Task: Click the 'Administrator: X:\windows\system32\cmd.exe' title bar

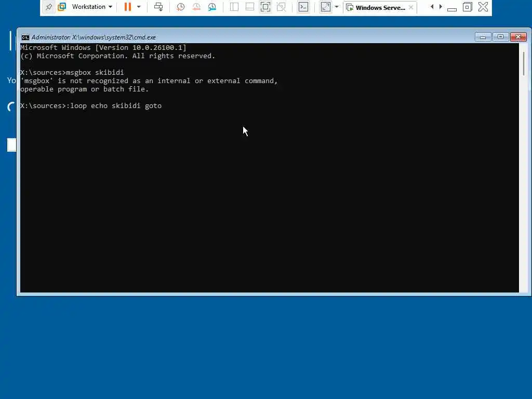Action: click(94, 37)
